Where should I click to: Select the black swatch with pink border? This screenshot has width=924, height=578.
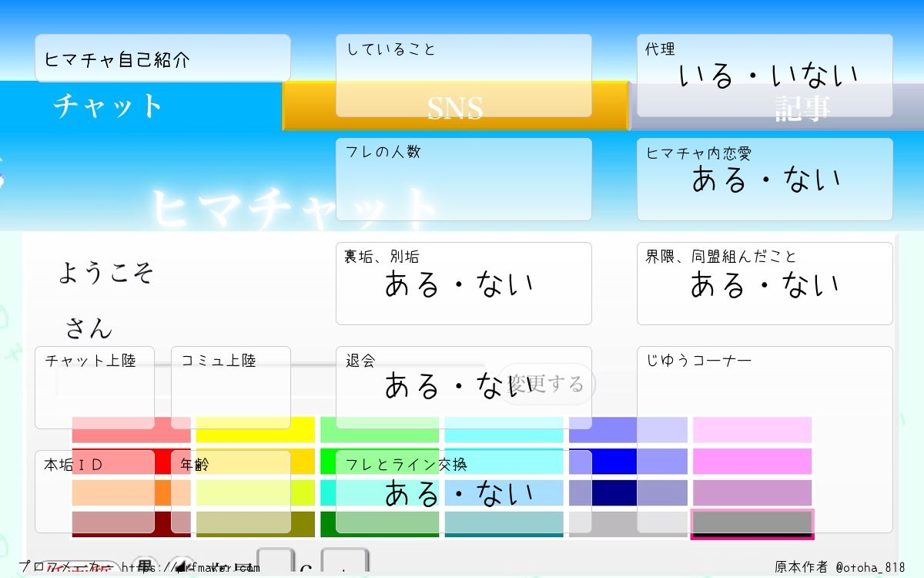point(752,524)
